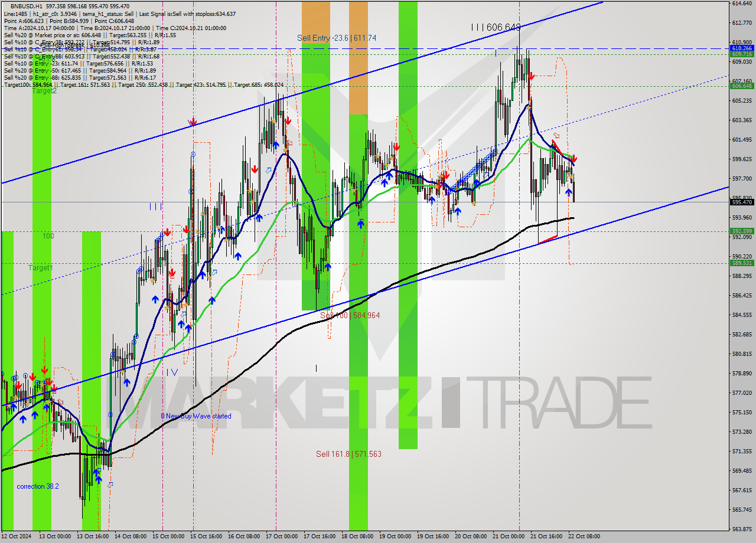Click the green price tag 606.648
Image resolution: width=756 pixels, height=543 pixels.
click(742, 86)
